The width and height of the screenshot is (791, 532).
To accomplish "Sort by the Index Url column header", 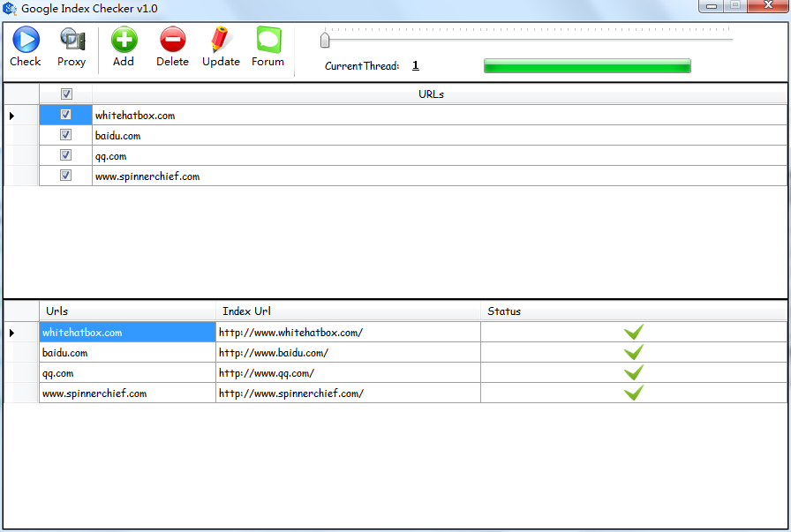I will click(x=246, y=311).
